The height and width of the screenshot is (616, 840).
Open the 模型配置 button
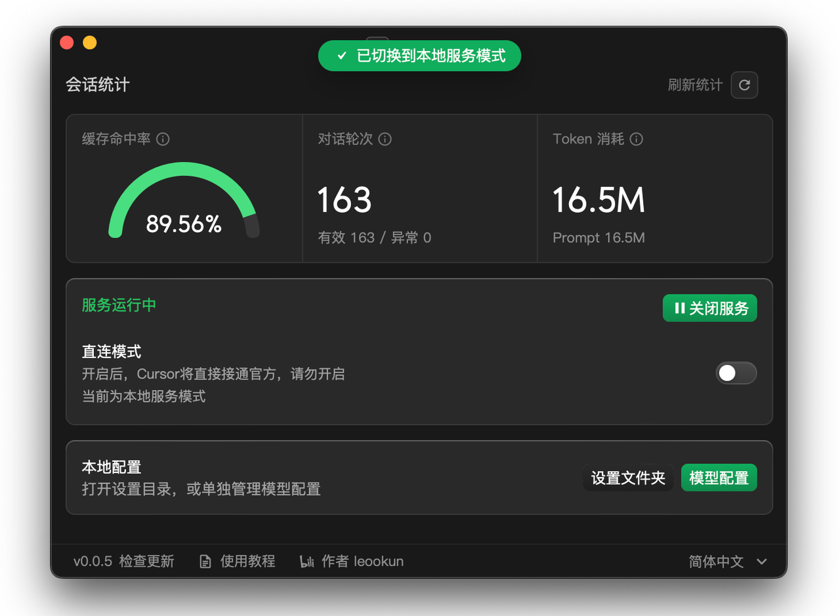719,478
